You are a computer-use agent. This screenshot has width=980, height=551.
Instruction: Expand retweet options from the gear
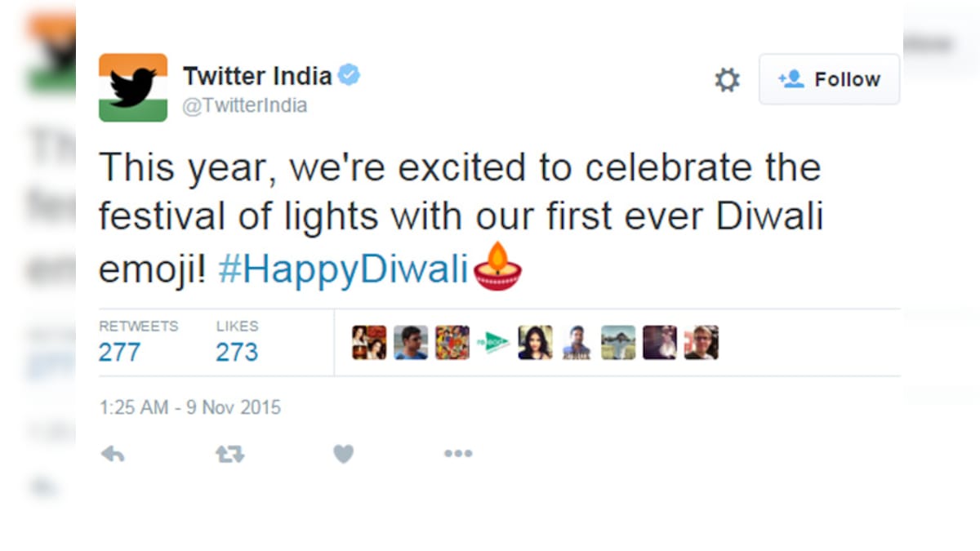pyautogui.click(x=726, y=79)
